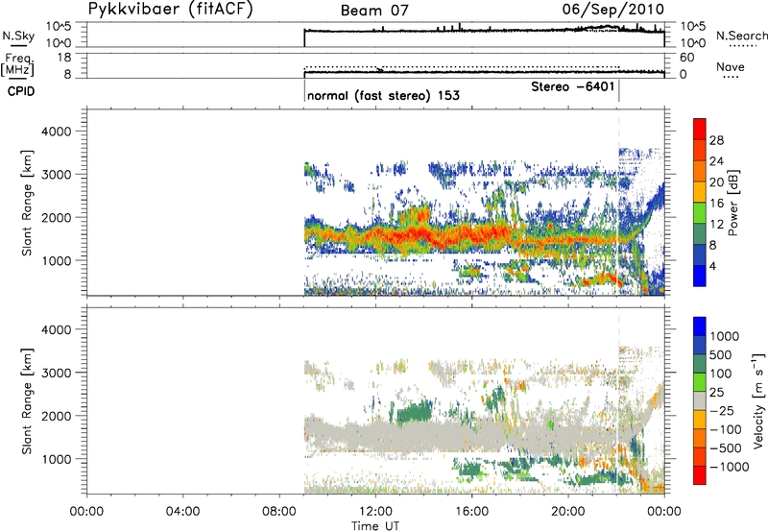Click the 18 tick on frequency axis
The height and width of the screenshot is (532, 768).
tap(64, 58)
